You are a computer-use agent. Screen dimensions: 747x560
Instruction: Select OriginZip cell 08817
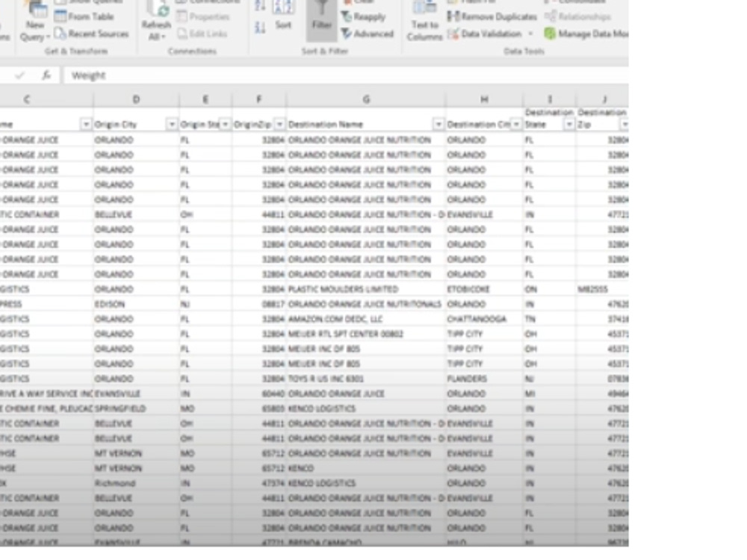click(259, 304)
